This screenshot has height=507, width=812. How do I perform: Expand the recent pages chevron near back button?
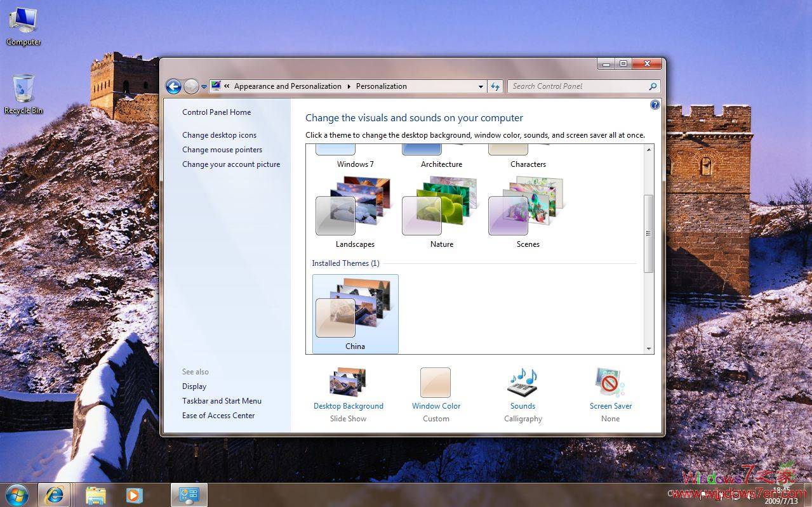point(204,86)
